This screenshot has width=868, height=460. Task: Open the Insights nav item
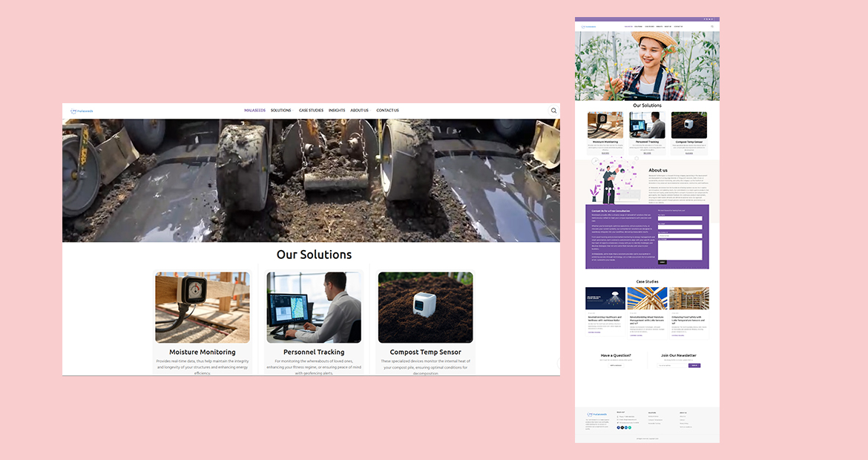[337, 111]
